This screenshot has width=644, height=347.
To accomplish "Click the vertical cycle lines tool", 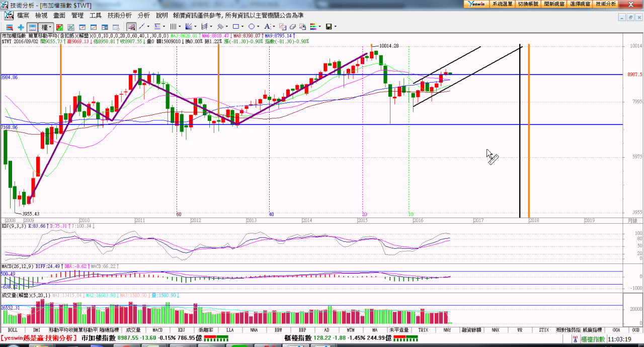I will coord(173,27).
